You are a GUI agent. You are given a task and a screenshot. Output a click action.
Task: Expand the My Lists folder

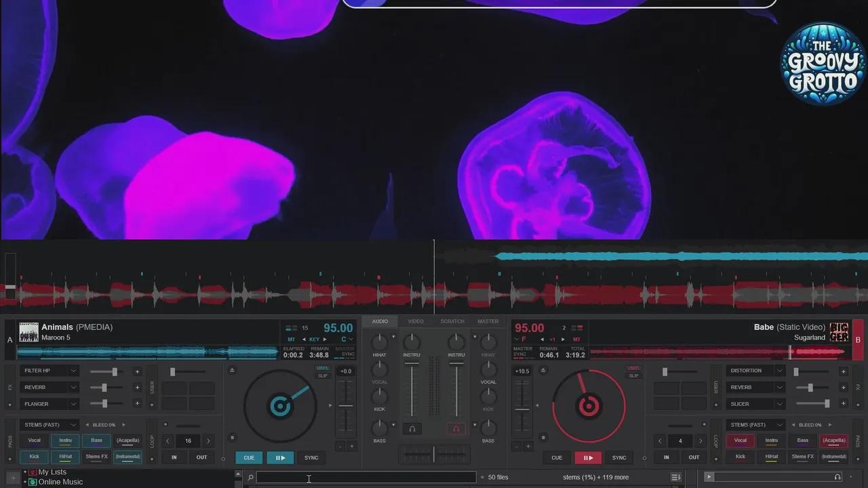pos(25,472)
